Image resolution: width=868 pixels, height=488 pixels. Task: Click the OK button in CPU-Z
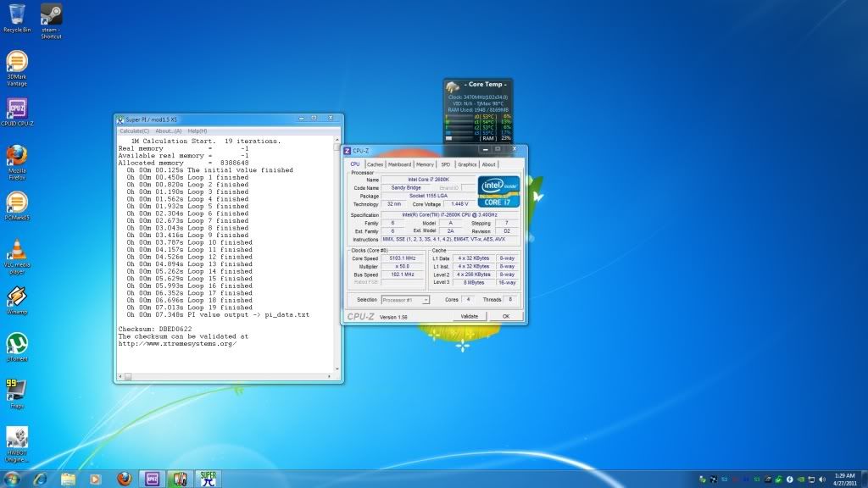click(506, 317)
